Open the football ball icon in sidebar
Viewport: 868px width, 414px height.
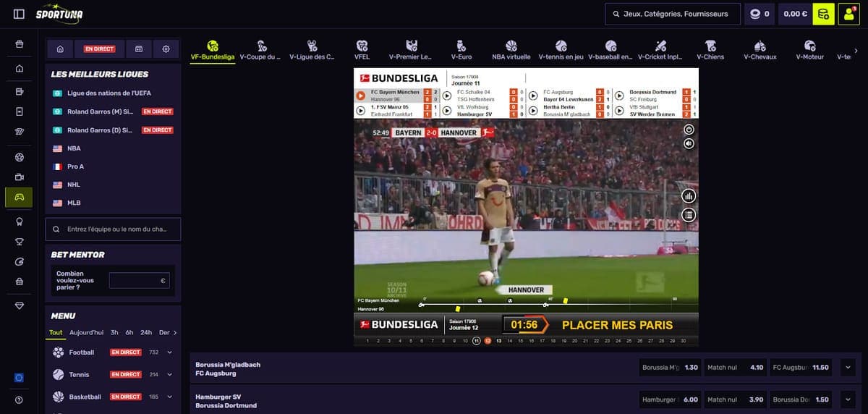(x=19, y=157)
